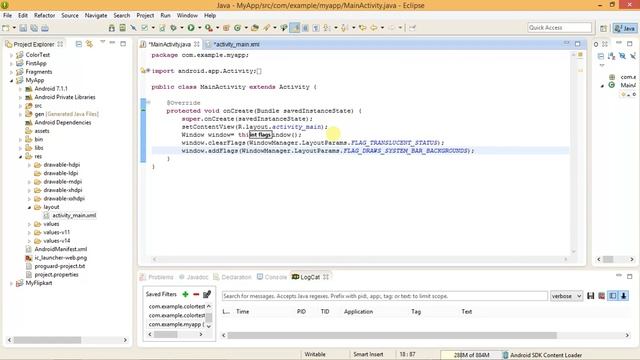The width and height of the screenshot is (640, 360).
Task: Open the Refactor menu
Action: click(x=44, y=15)
